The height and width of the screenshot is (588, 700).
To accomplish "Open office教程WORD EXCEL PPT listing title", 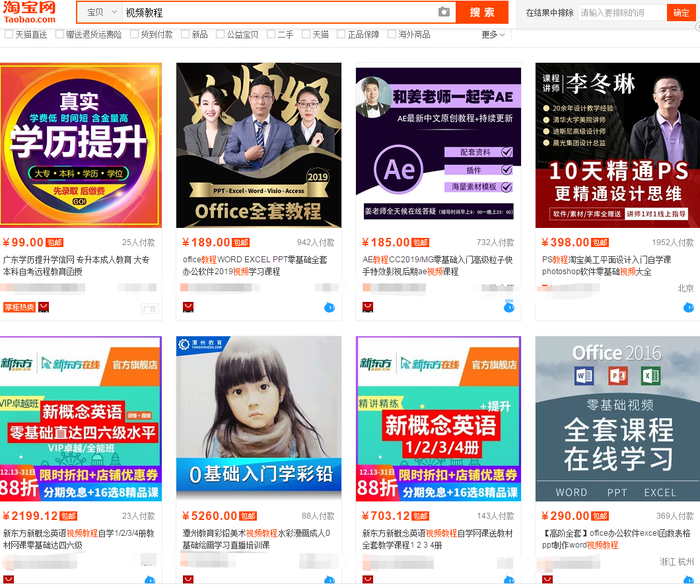I will (x=255, y=266).
